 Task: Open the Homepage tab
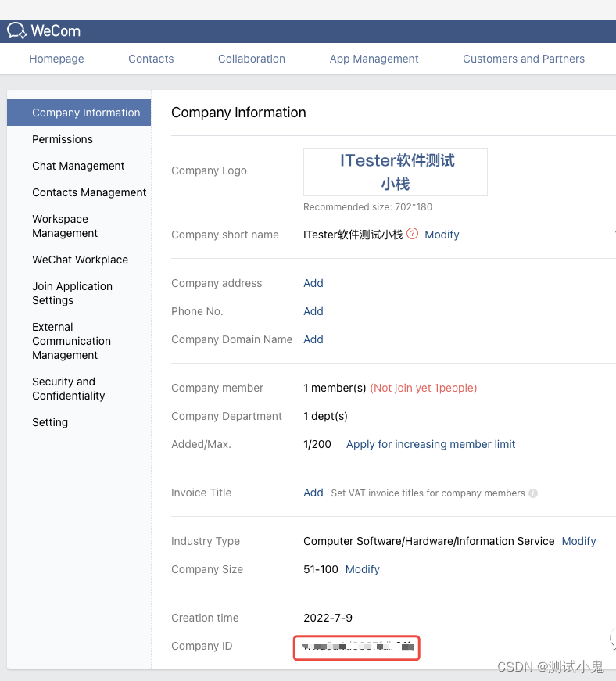56,59
